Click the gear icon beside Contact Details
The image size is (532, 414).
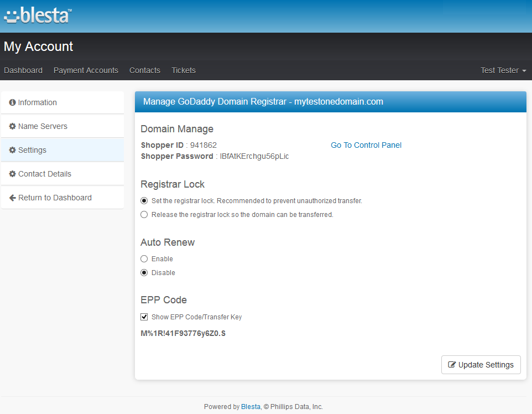click(x=12, y=174)
